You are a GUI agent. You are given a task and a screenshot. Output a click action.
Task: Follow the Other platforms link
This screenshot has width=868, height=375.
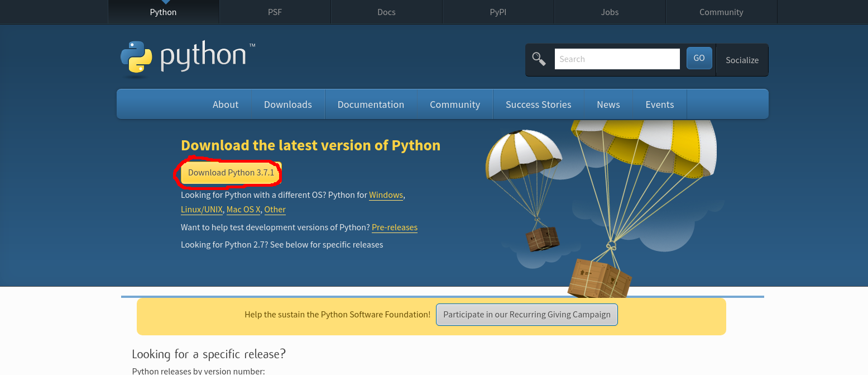275,210
